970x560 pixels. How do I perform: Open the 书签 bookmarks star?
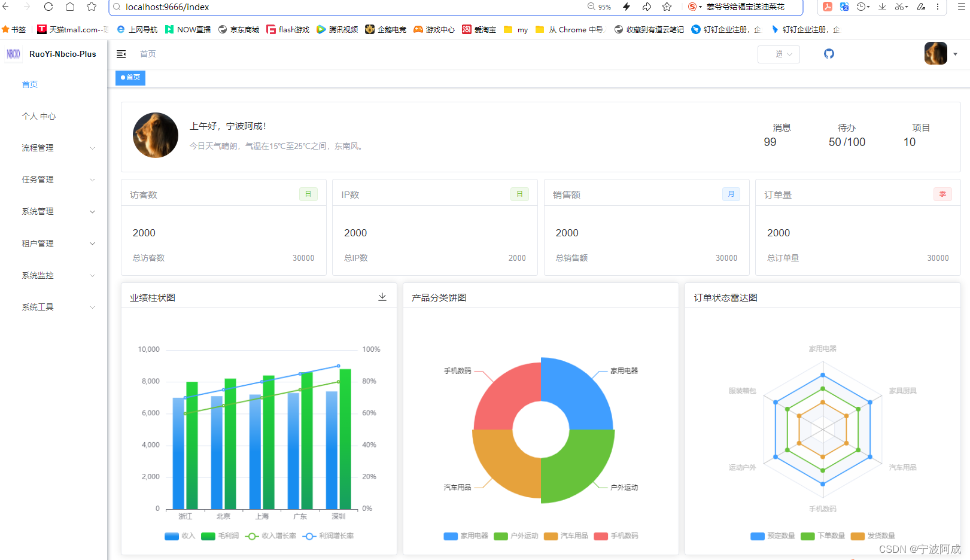(x=14, y=29)
